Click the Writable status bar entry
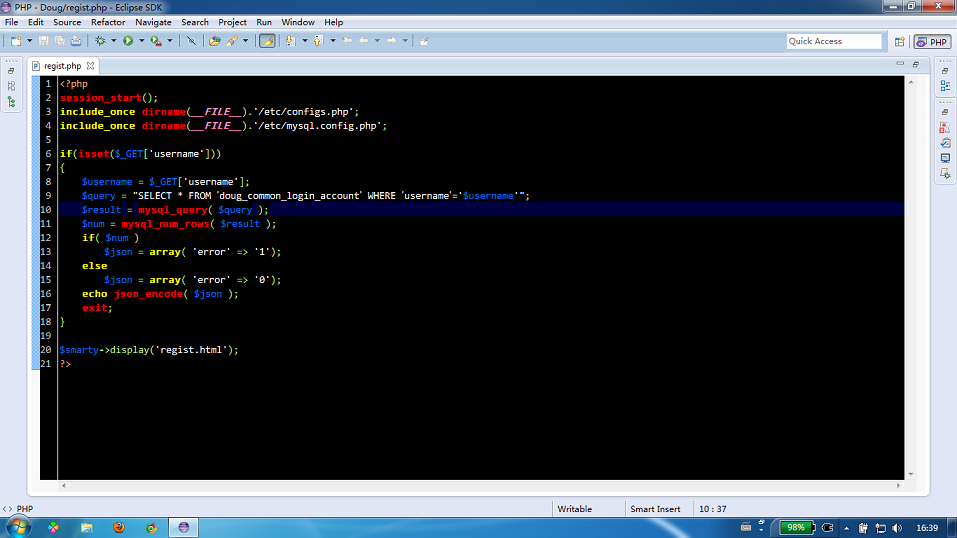 point(574,509)
